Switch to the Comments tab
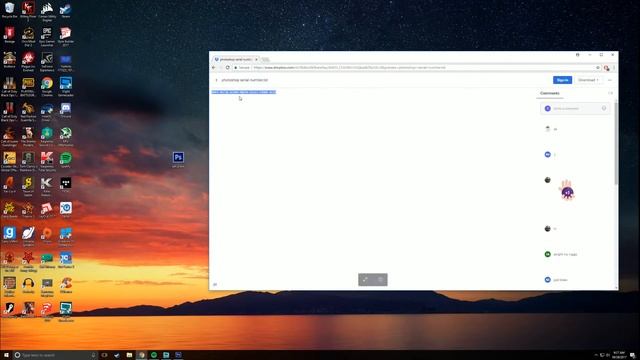 pos(549,93)
